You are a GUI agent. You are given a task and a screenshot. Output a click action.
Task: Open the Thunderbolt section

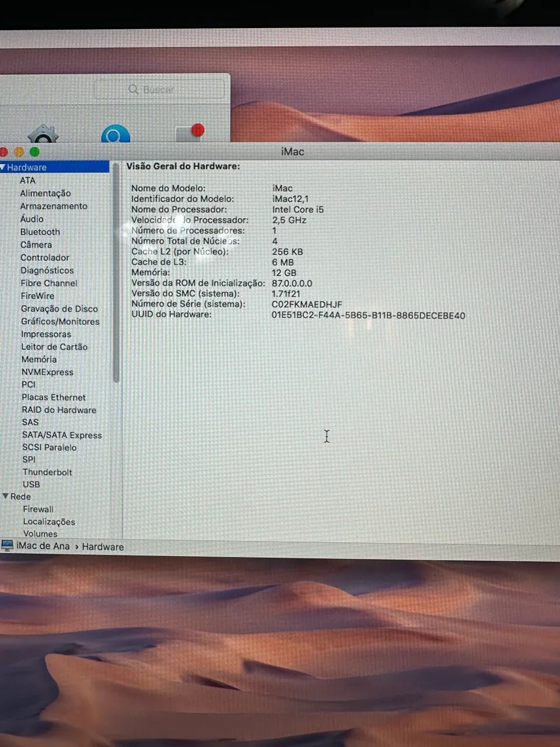(x=47, y=472)
